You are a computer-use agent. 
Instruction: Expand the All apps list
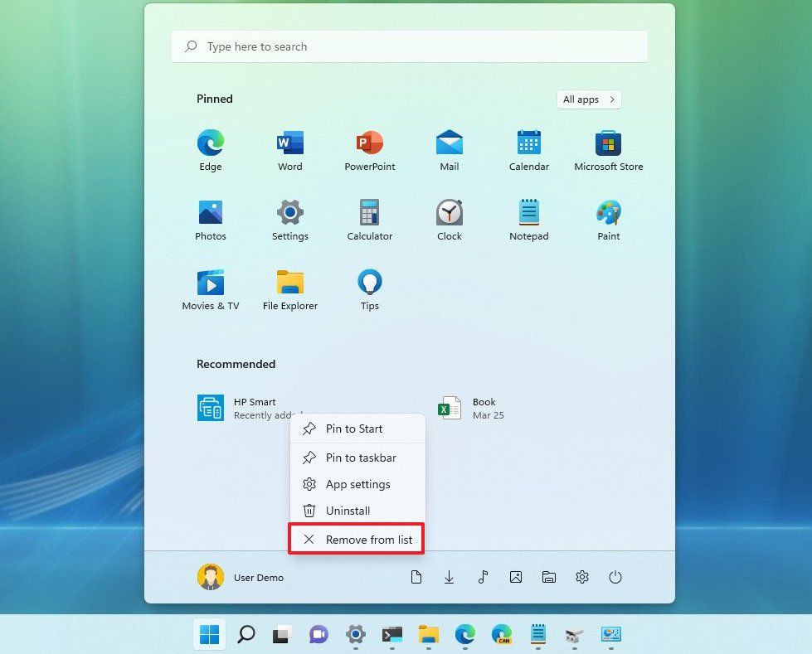588,99
